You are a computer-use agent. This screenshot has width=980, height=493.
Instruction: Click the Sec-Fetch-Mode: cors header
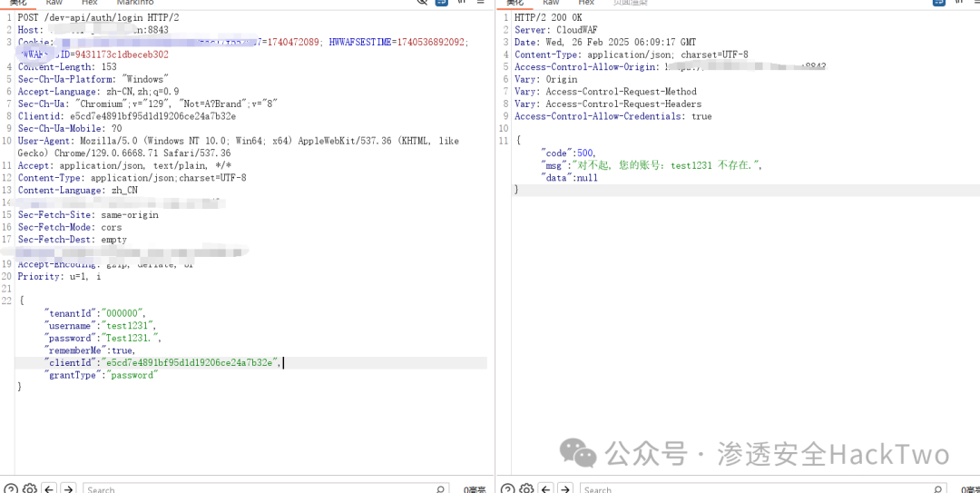click(x=69, y=227)
